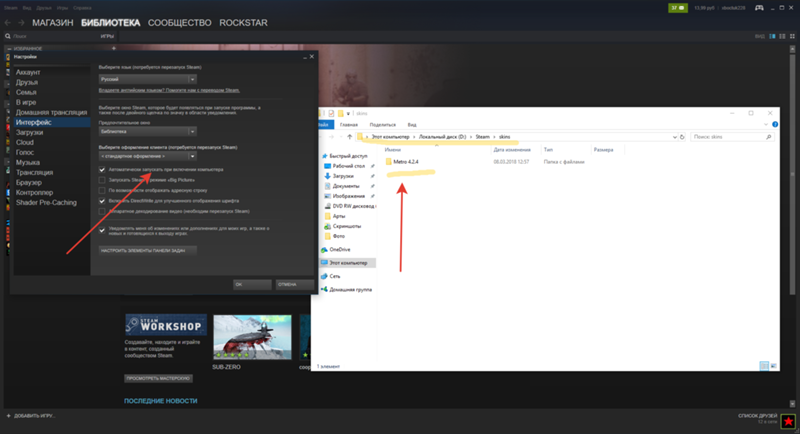800x434 pixels.
Task: Switch Explorer to large icons view
Action: click(x=773, y=366)
